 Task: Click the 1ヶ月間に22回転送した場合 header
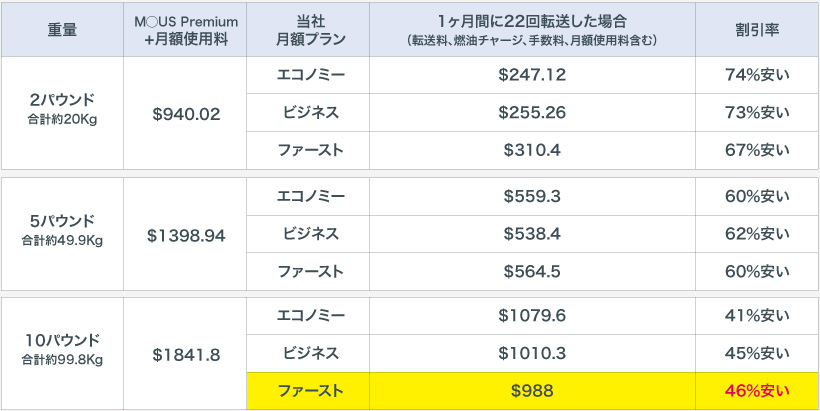pyautogui.click(x=532, y=30)
